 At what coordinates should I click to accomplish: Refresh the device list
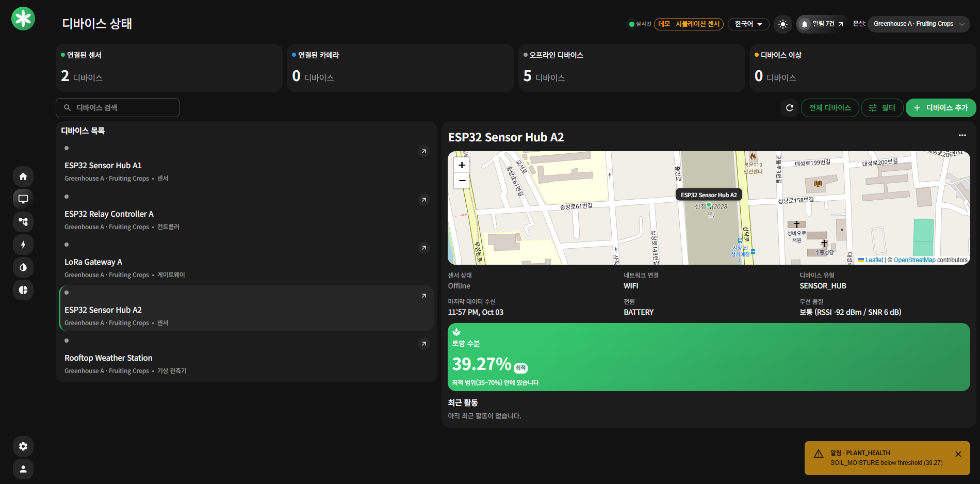tap(790, 108)
